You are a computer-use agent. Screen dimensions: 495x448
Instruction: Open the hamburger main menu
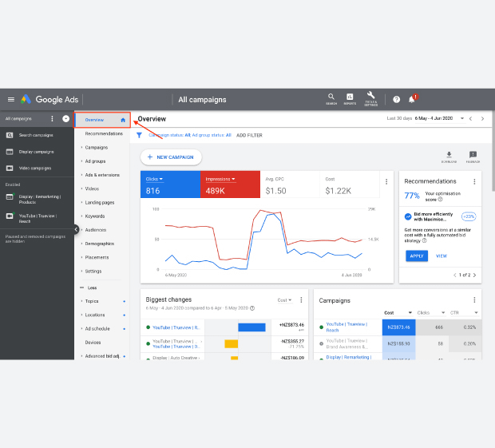pos(10,100)
